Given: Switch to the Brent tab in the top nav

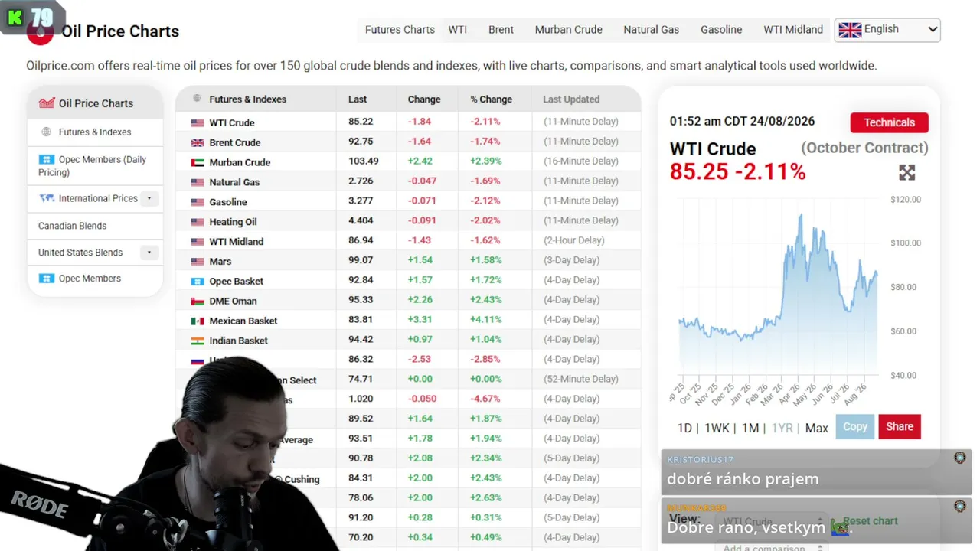Looking at the screenshot, I should tap(501, 30).
